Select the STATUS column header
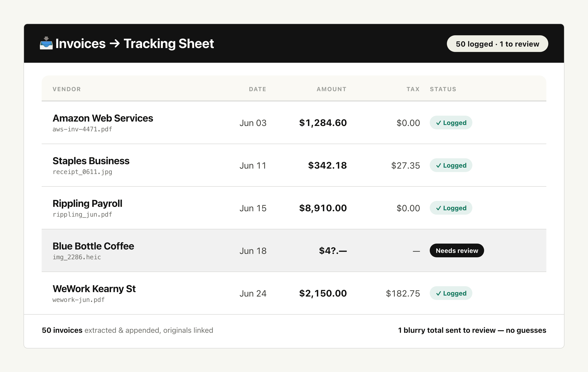Viewport: 588px width, 372px height. (443, 89)
